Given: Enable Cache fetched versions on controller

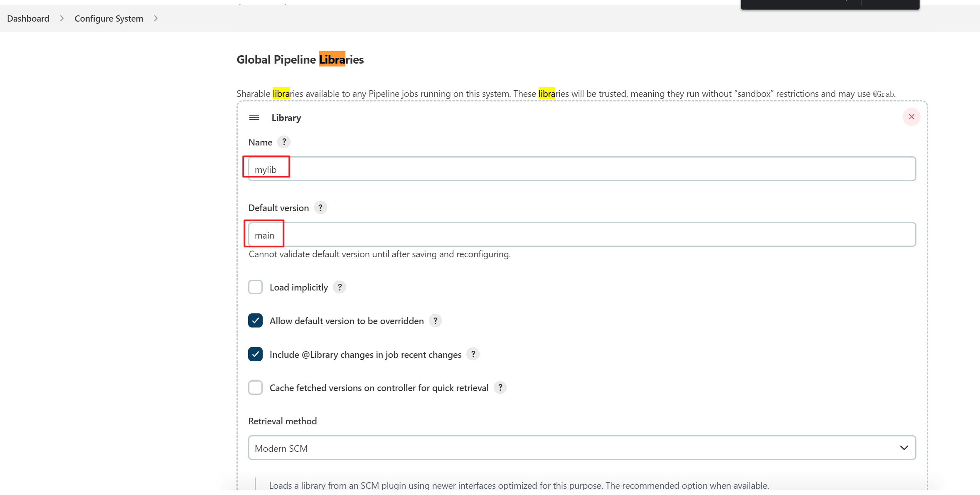Looking at the screenshot, I should (x=256, y=388).
